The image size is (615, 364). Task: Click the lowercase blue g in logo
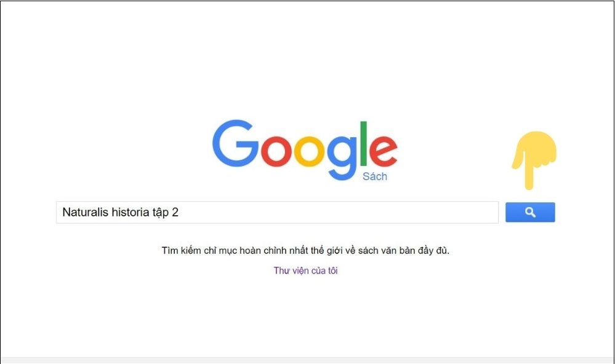point(342,158)
